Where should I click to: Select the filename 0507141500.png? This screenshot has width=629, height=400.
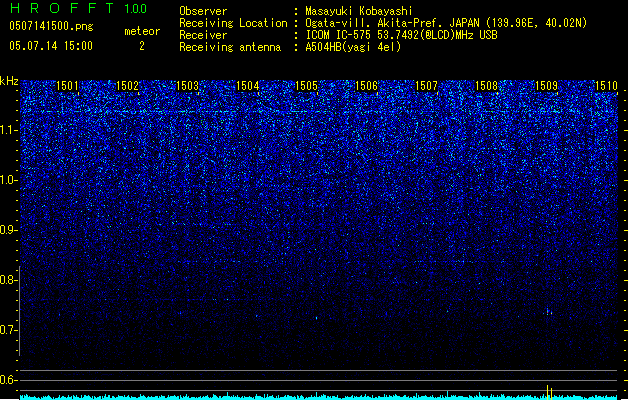click(51, 27)
